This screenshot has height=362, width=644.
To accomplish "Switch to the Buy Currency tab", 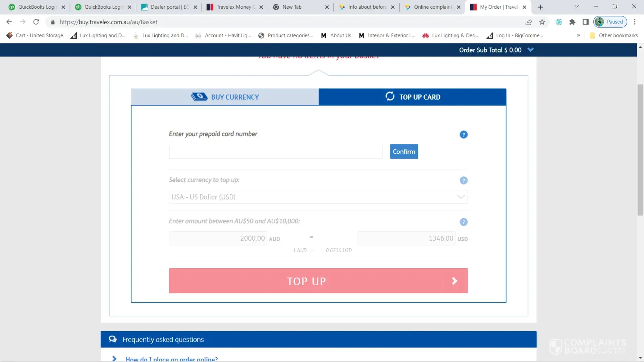I will [225, 97].
